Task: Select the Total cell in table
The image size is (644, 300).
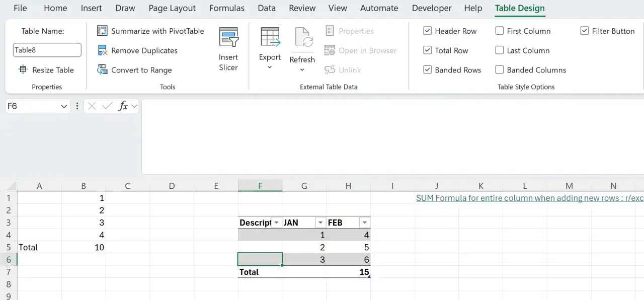Action: pyautogui.click(x=260, y=272)
